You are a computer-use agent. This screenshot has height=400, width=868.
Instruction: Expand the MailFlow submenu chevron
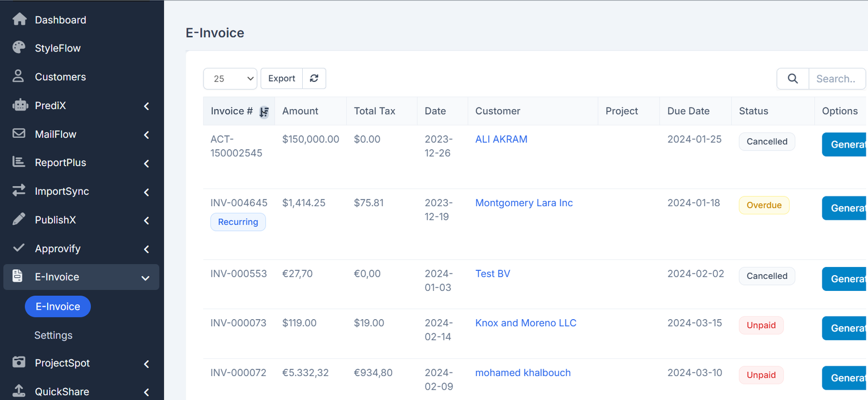click(146, 135)
